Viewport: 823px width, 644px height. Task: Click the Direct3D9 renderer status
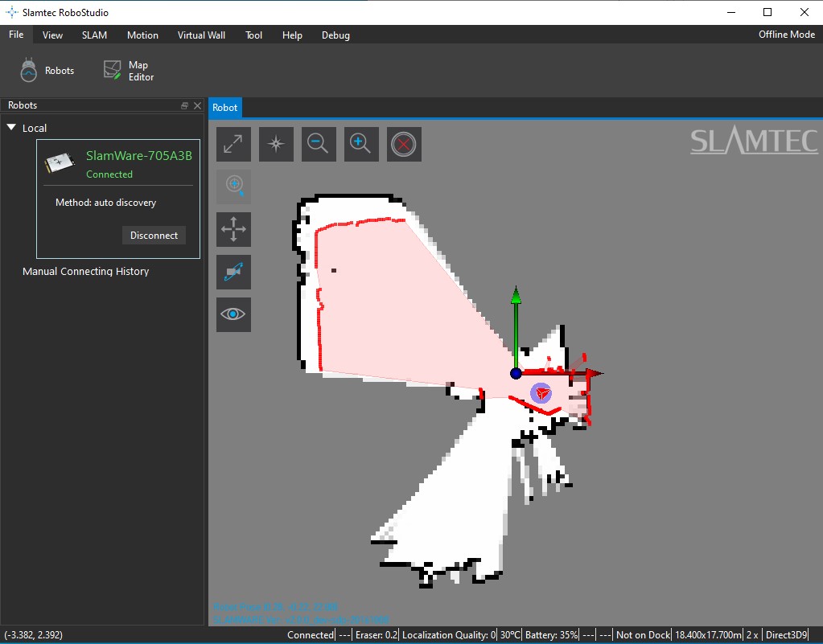pyautogui.click(x=786, y=634)
